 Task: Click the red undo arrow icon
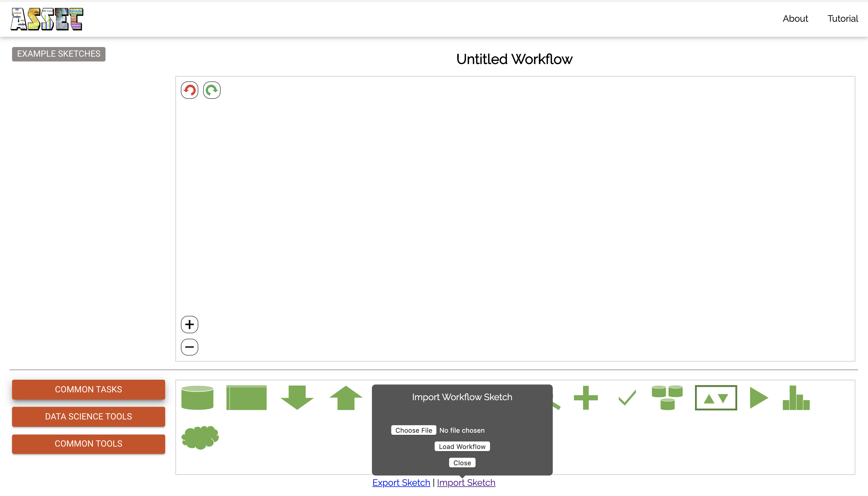(x=189, y=90)
